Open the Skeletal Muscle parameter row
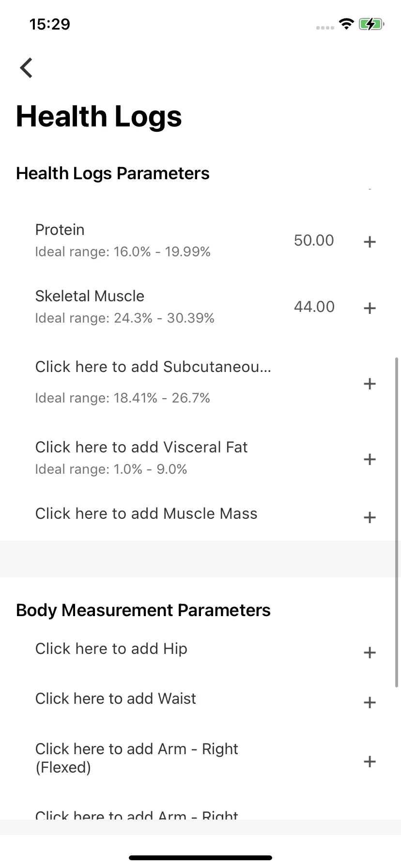 click(x=200, y=307)
